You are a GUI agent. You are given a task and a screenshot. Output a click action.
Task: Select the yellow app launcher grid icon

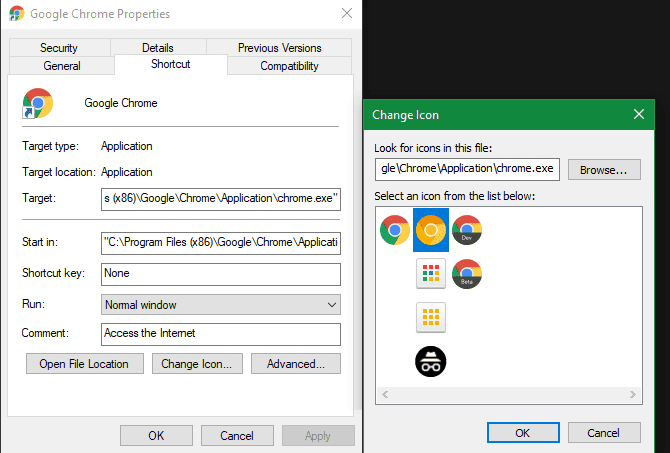click(431, 318)
